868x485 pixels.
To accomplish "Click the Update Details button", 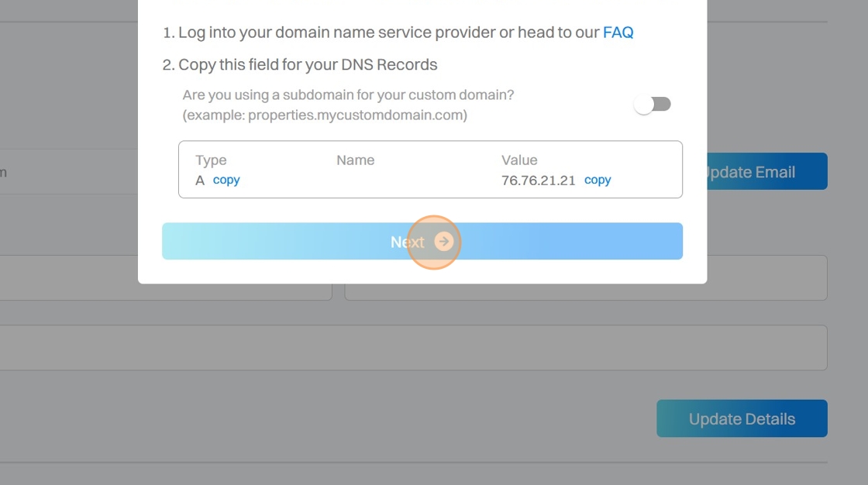I will 742,419.
